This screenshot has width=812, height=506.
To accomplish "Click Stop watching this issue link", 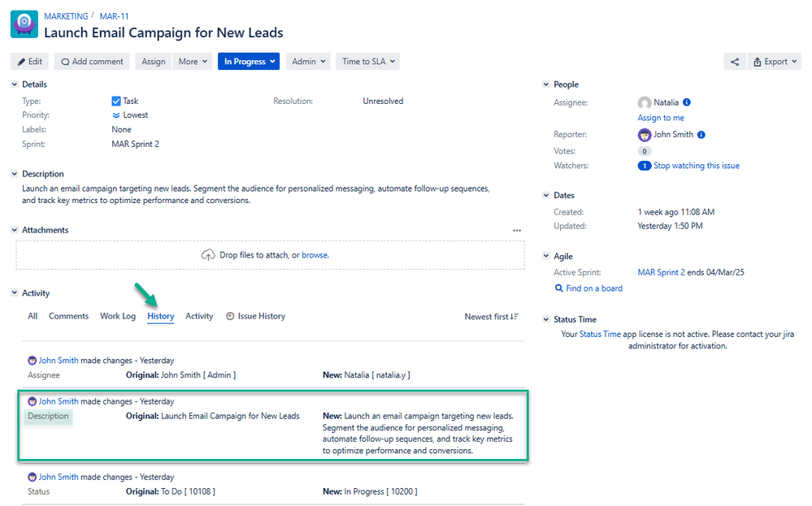I will (x=697, y=166).
